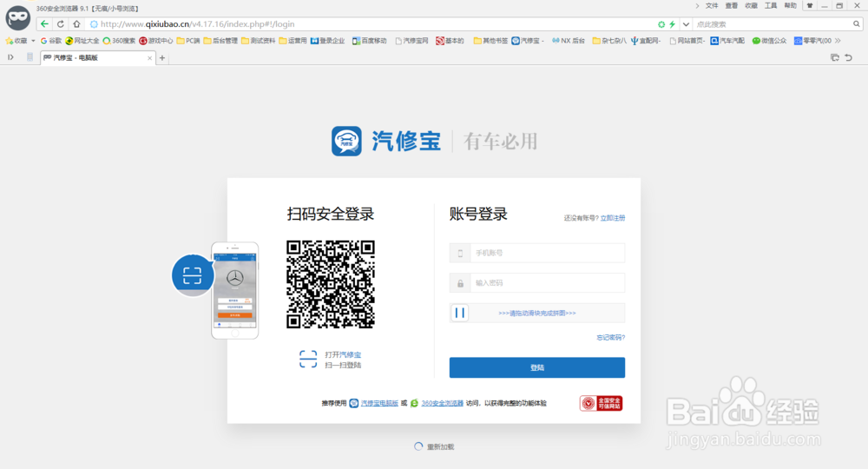Open the 文件 menu

tap(712, 5)
